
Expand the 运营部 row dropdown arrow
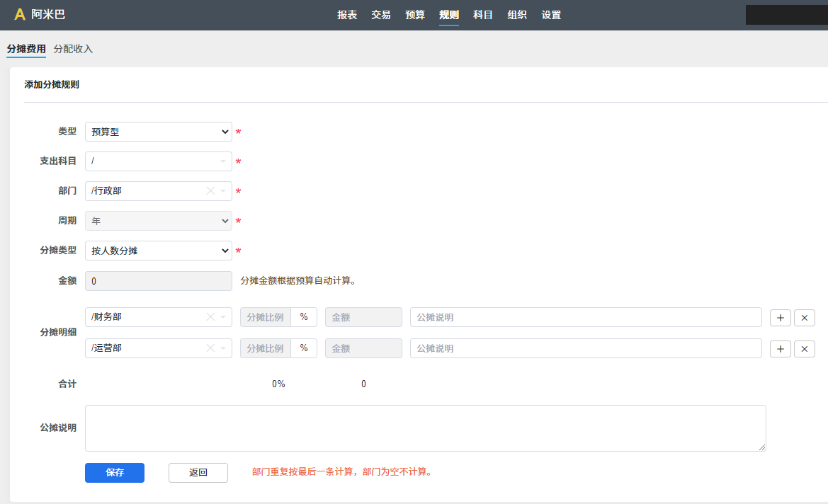pyautogui.click(x=223, y=348)
